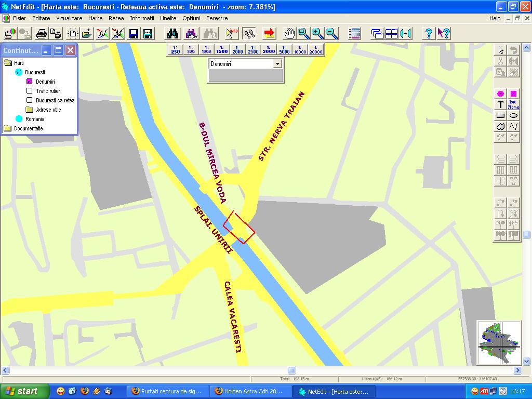This screenshot has width=532, height=399.
Task: Choose the pointer arrow tool in right palette
Action: coord(500,50)
